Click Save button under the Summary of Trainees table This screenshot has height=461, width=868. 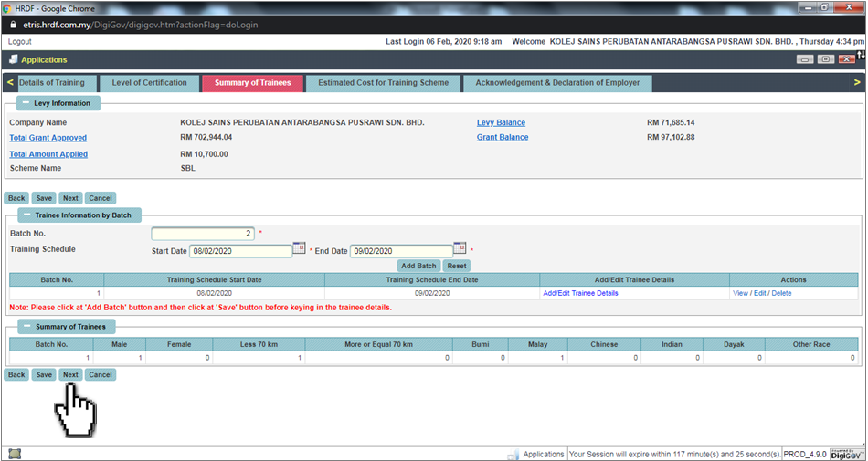(44, 375)
